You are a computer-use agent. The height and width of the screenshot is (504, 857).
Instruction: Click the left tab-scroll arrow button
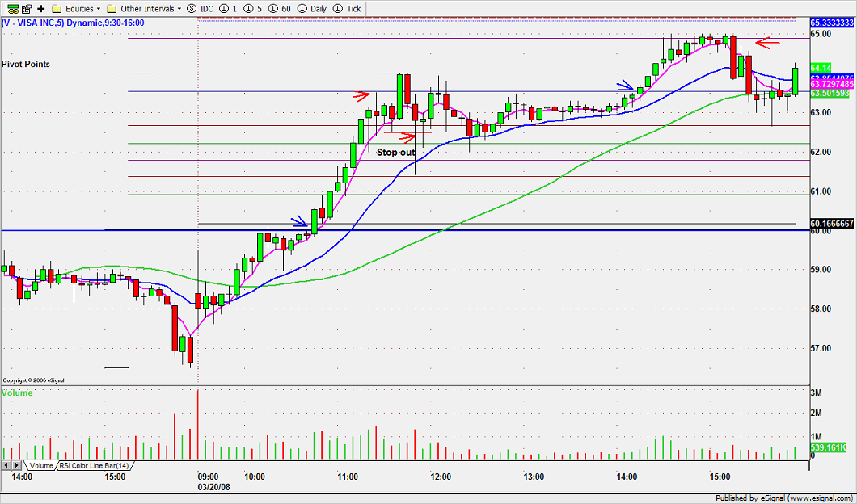pos(6,466)
